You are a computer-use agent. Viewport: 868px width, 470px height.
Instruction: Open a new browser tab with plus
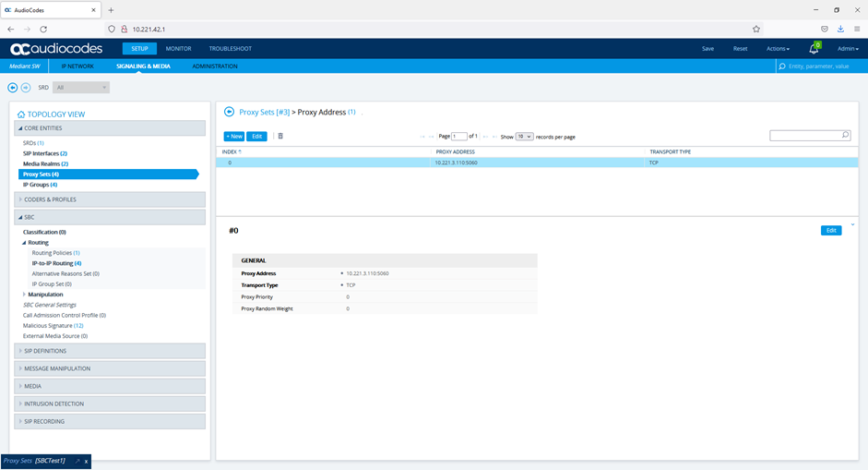(111, 10)
